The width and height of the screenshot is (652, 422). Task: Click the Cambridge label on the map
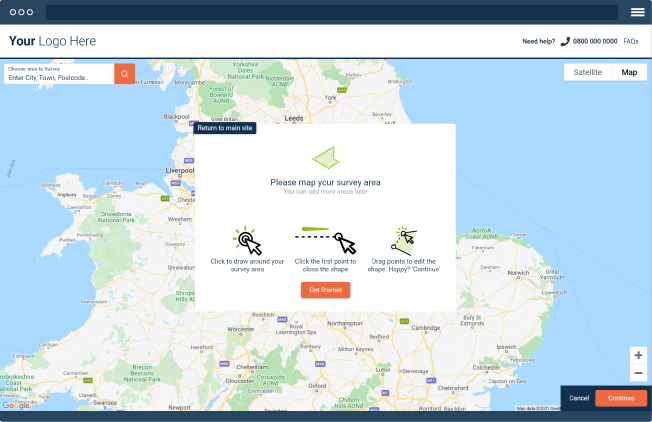[426, 328]
